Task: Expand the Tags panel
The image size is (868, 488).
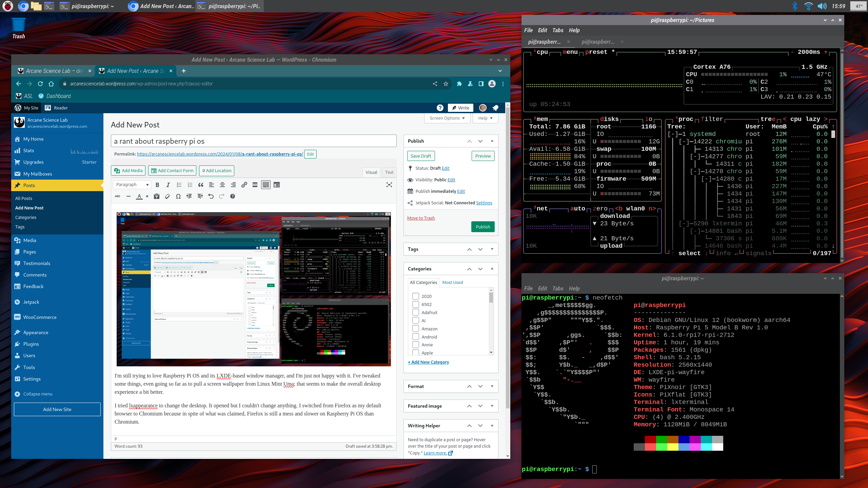Action: coord(492,249)
